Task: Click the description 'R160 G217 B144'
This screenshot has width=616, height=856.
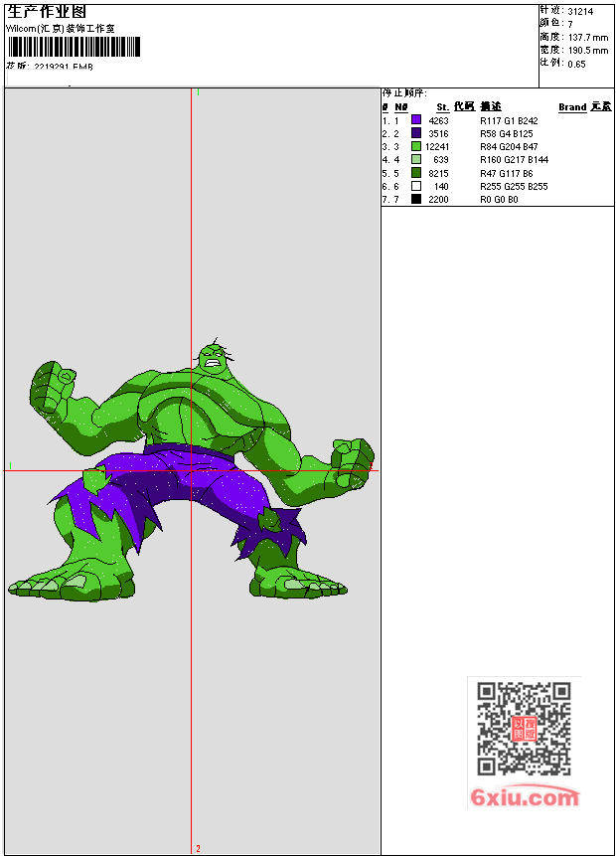Action: 515,160
